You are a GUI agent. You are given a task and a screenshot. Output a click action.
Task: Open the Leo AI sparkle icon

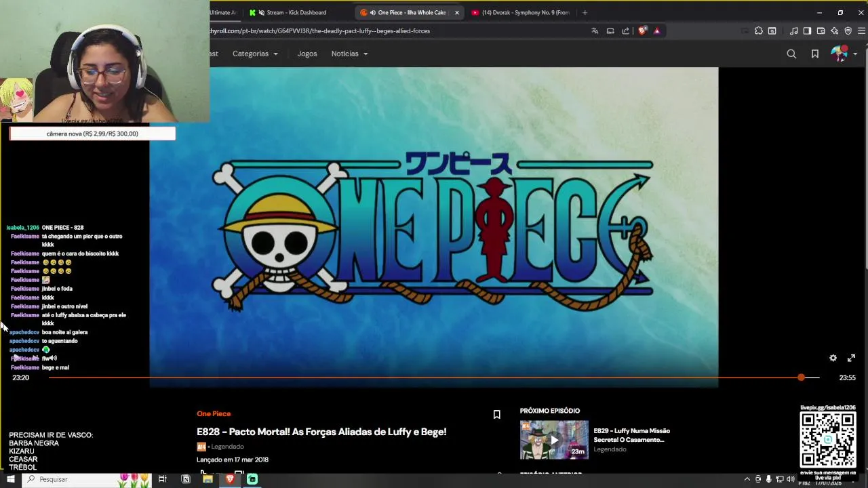tap(834, 30)
